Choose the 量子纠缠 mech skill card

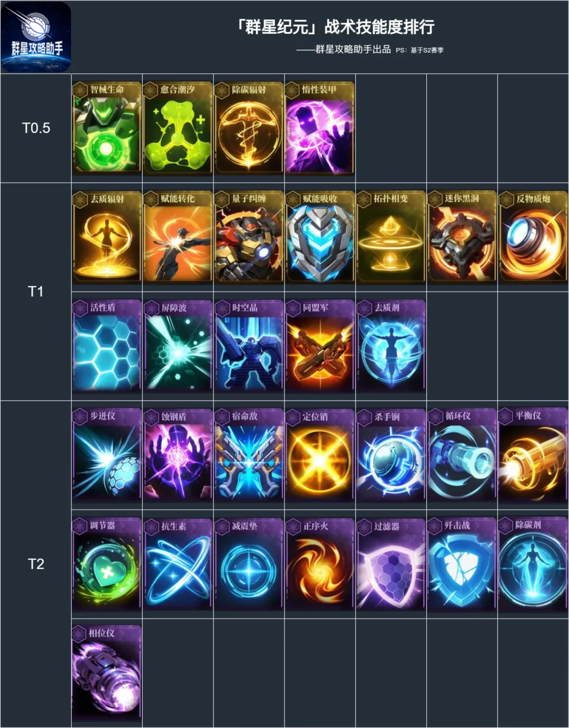coord(249,236)
